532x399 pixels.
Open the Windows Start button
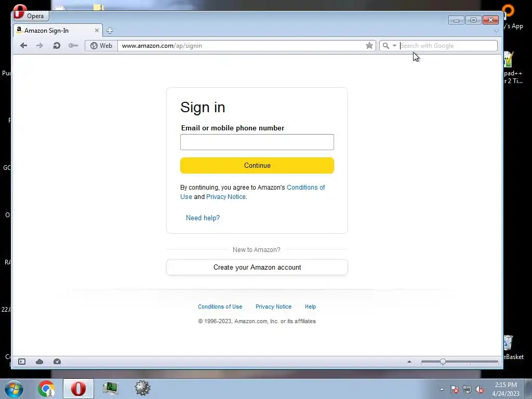(14, 389)
